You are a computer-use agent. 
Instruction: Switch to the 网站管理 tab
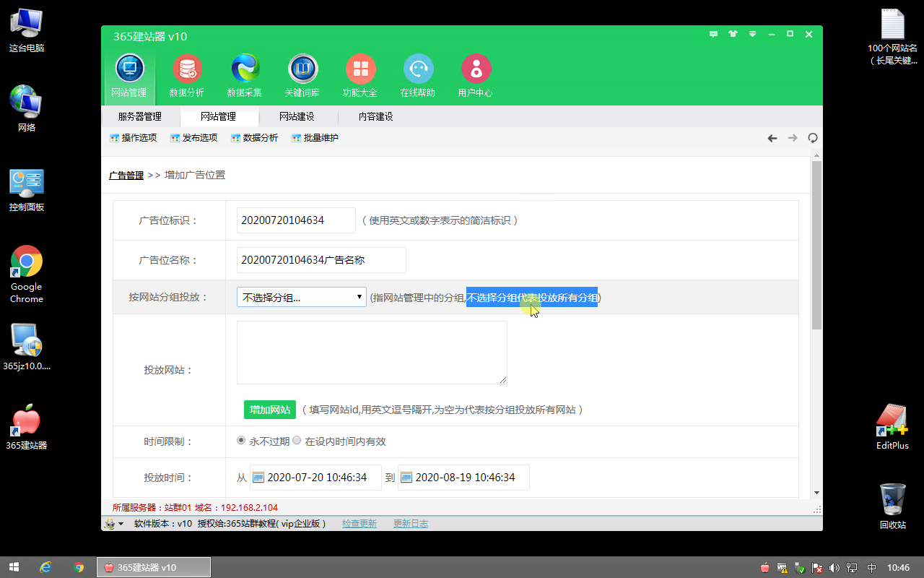click(219, 116)
